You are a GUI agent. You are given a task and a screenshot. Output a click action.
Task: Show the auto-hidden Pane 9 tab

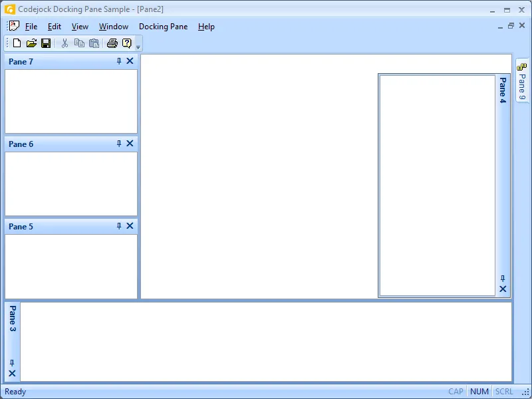(522, 81)
